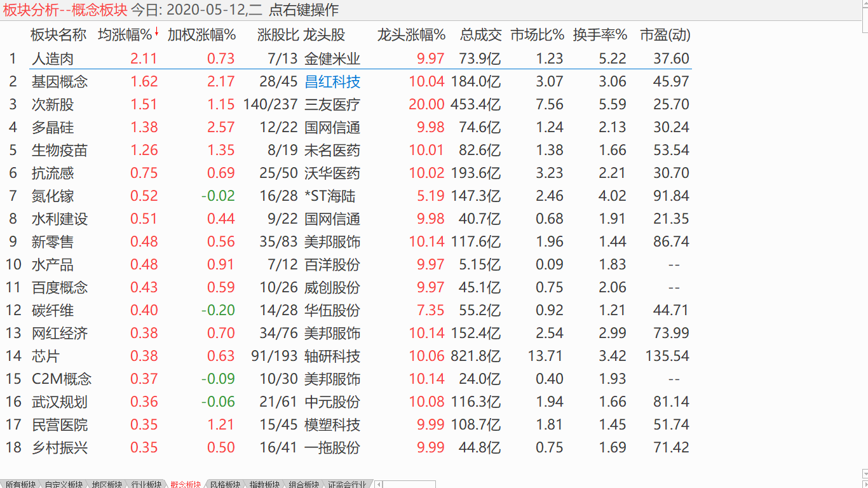Viewport: 868px width, 488px height.
Task: Sort by 市盈(动) column header
Action: pyautogui.click(x=665, y=35)
